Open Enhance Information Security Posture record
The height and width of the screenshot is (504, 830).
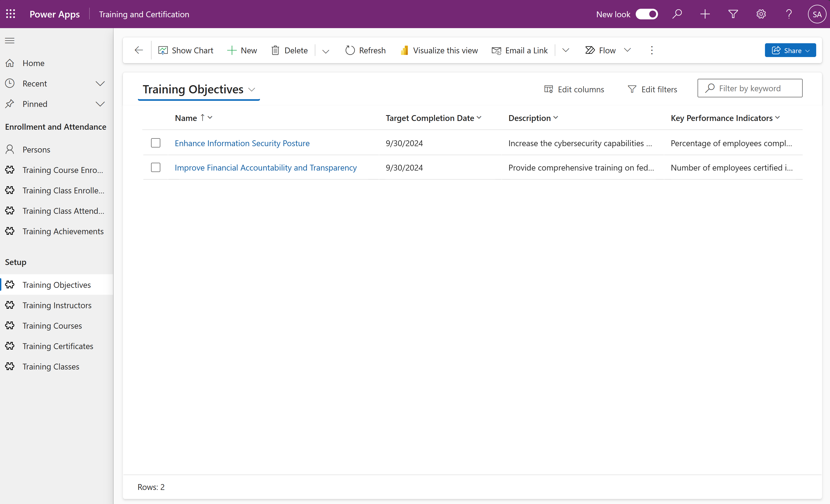pos(242,143)
